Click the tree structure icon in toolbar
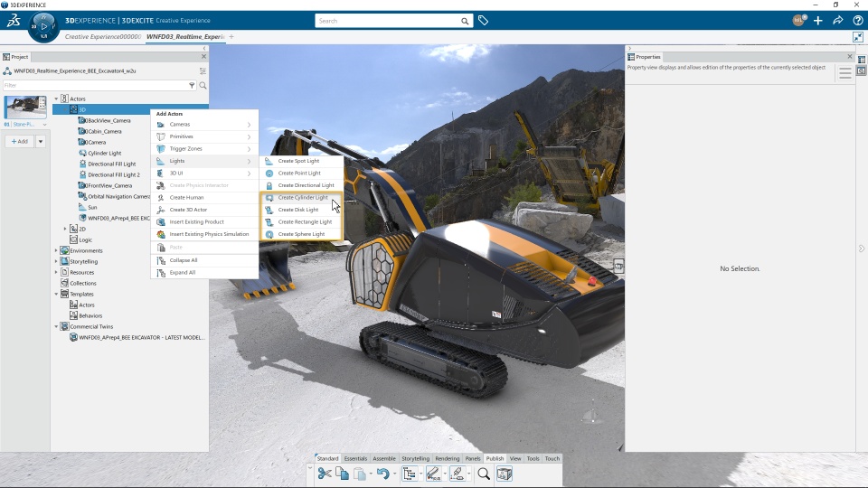This screenshot has height=488, width=868. [410, 474]
